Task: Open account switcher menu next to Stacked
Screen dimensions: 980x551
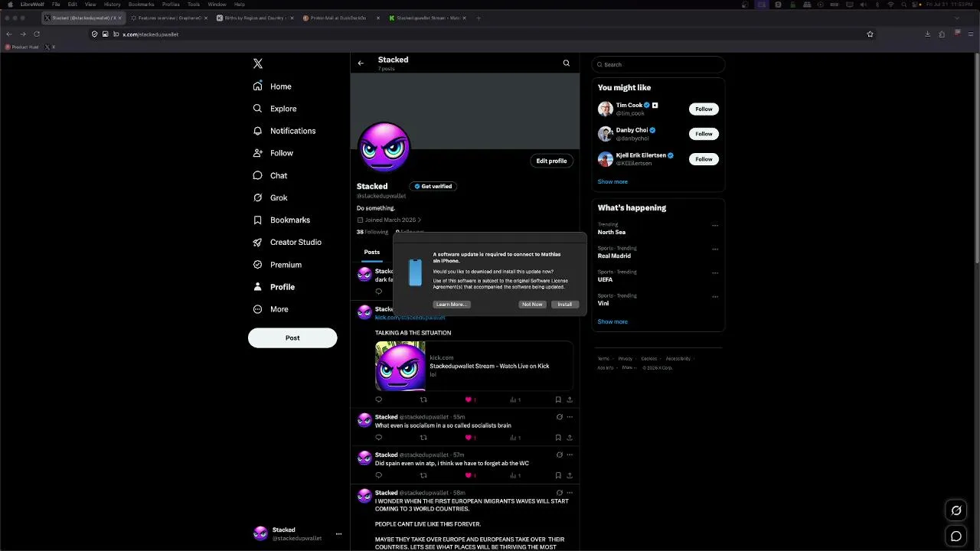Action: tap(338, 534)
